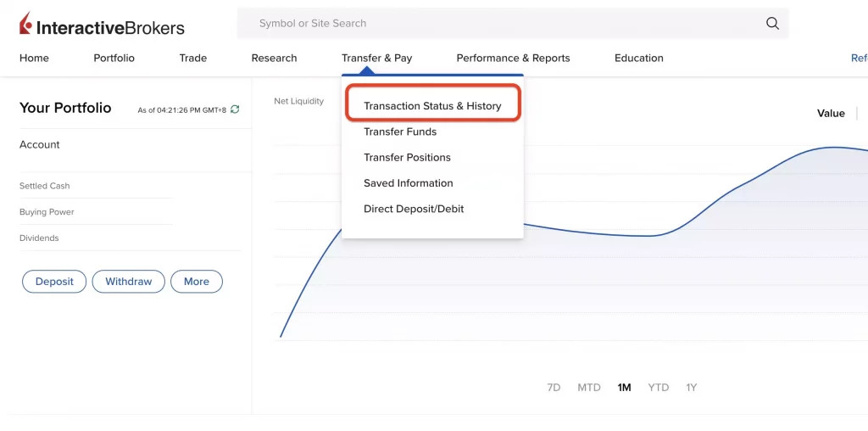Open the Trade navigation menu
This screenshot has width=868, height=431.
193,58
